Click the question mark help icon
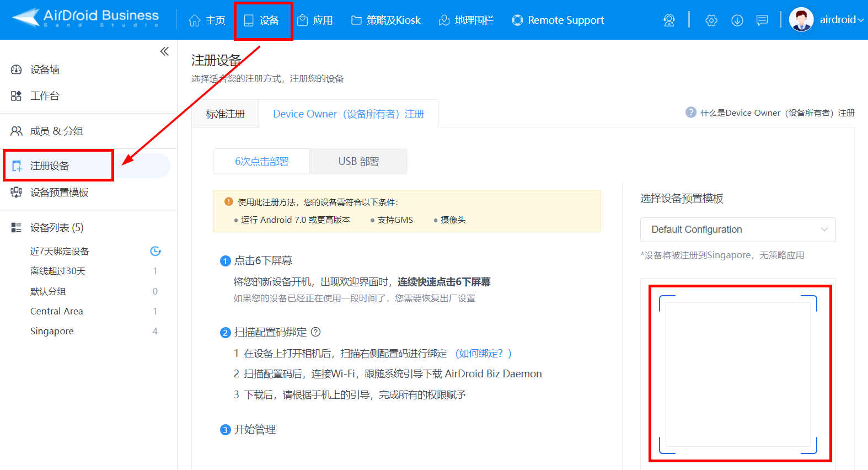The height and width of the screenshot is (470, 868). [691, 112]
